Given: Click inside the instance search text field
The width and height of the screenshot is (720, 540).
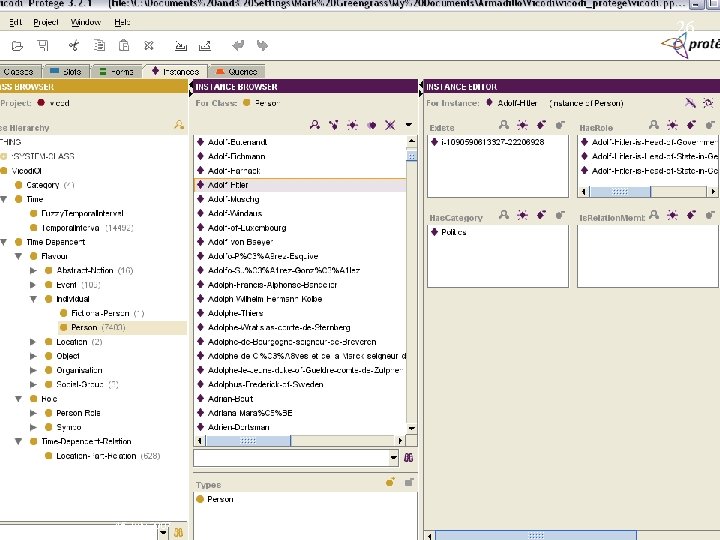Looking at the screenshot, I should click(x=291, y=457).
